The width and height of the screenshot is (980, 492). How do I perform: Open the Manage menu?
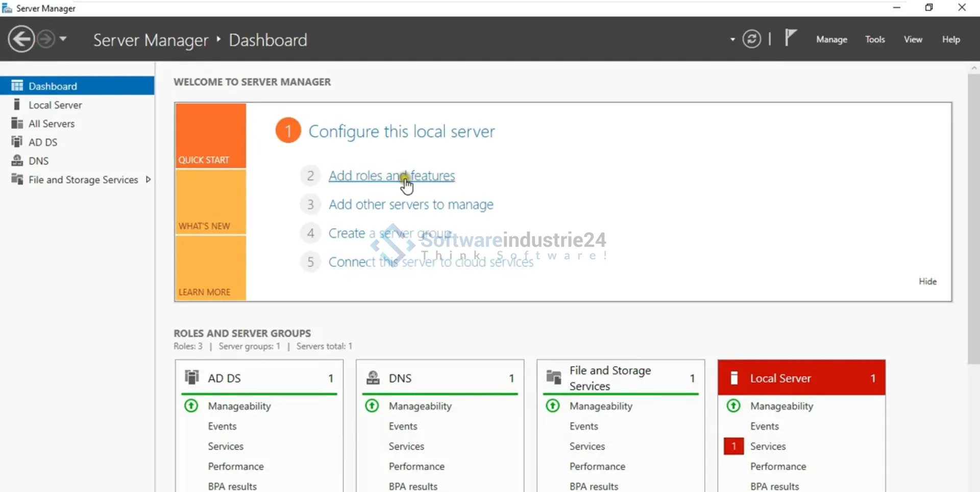(x=831, y=39)
